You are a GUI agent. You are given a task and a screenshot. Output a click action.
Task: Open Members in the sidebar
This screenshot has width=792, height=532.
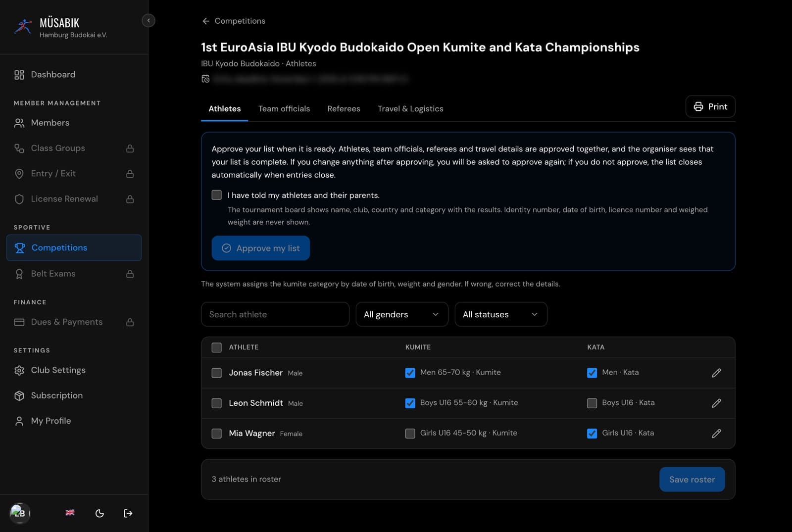[74, 123]
